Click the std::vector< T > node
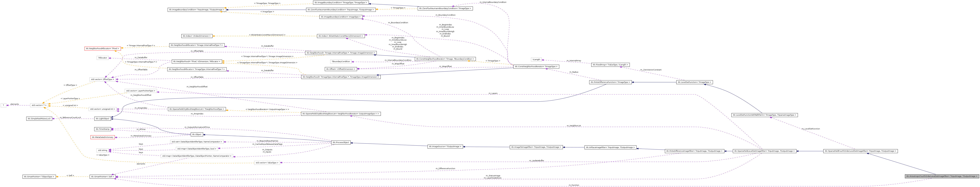This screenshot has width=980, height=187. click(39, 105)
